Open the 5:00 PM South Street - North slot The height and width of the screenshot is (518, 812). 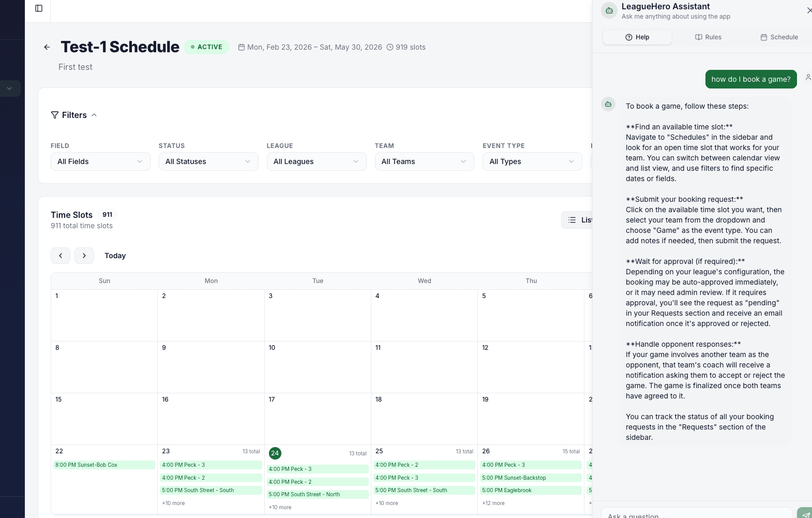tap(318, 494)
